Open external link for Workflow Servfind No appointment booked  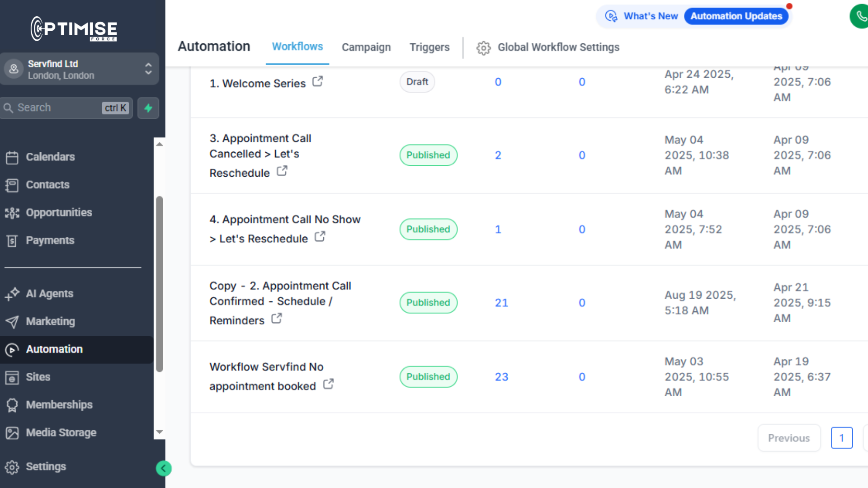click(x=329, y=384)
